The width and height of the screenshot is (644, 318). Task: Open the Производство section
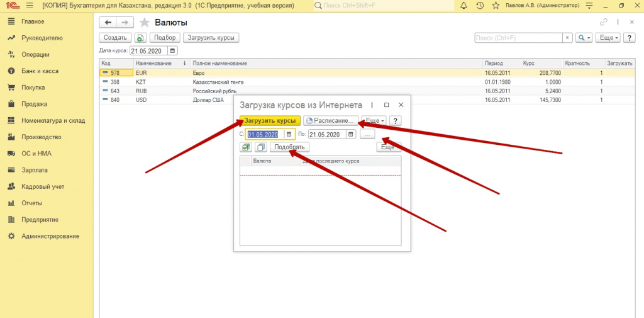tap(41, 137)
